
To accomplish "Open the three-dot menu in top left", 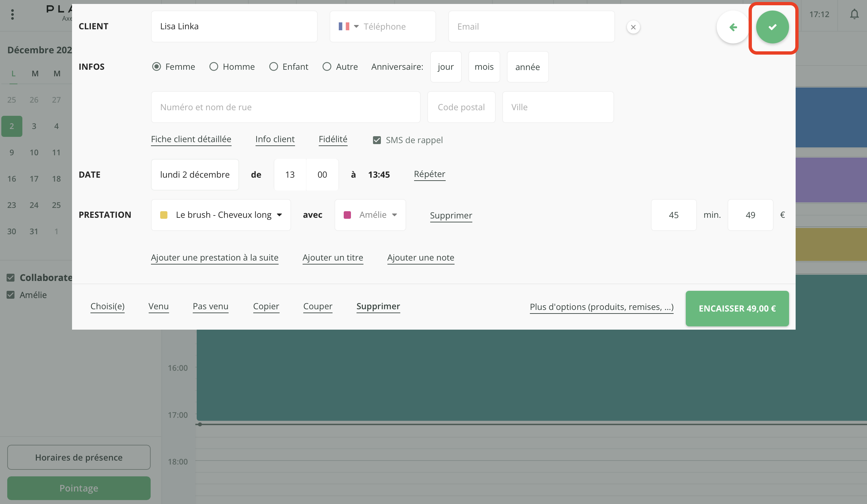I will [13, 14].
